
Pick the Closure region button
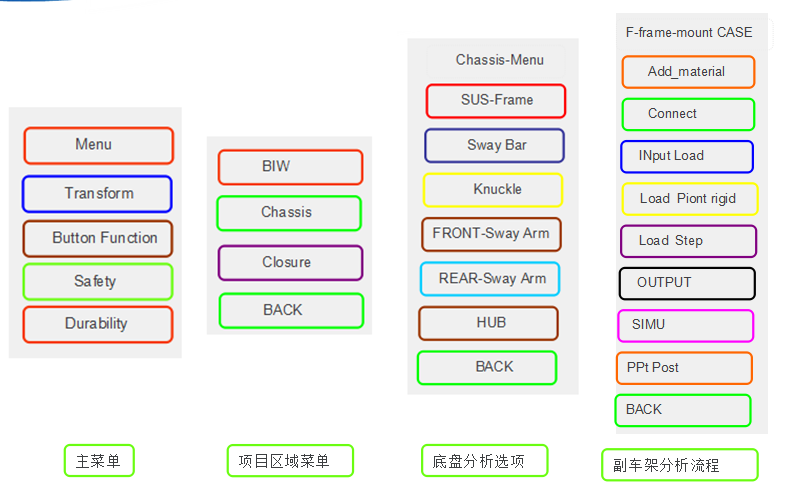(x=290, y=262)
